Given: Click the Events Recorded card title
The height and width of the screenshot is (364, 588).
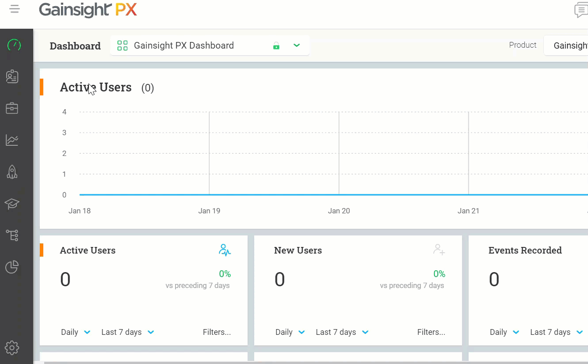Looking at the screenshot, I should tap(525, 250).
